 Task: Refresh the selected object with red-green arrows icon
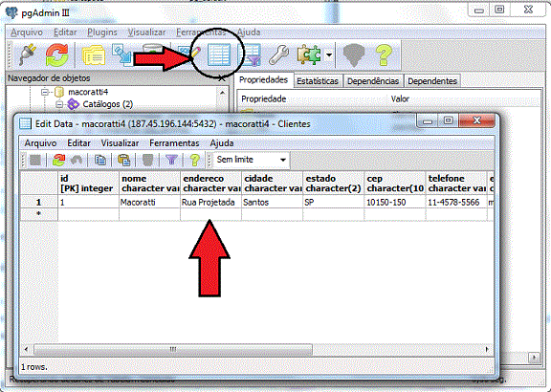pos(56,54)
